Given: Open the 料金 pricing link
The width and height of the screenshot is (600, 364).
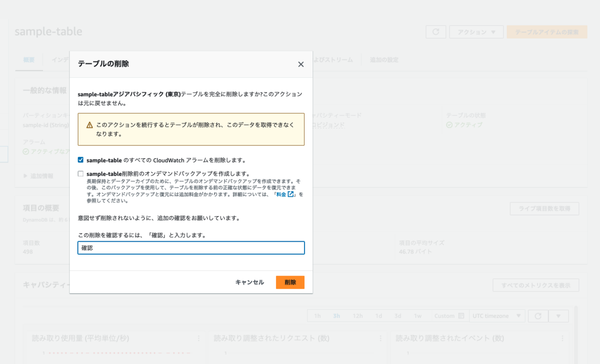Looking at the screenshot, I should (x=281, y=194).
